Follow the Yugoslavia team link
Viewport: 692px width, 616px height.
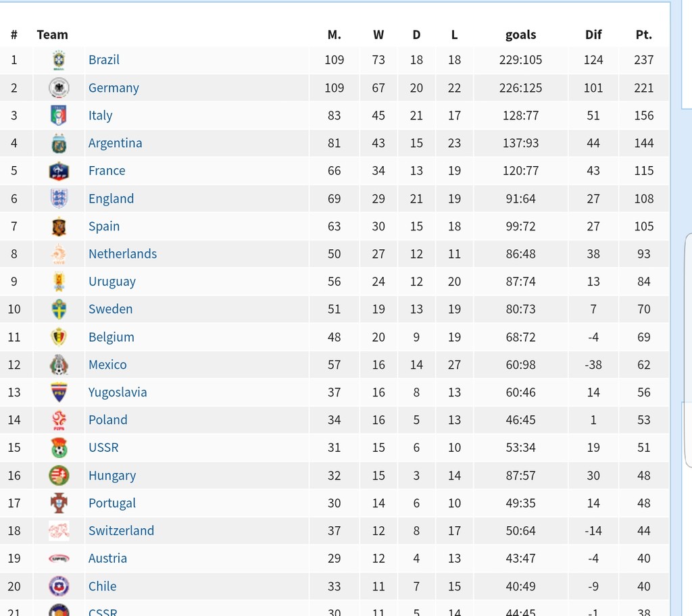pyautogui.click(x=117, y=392)
